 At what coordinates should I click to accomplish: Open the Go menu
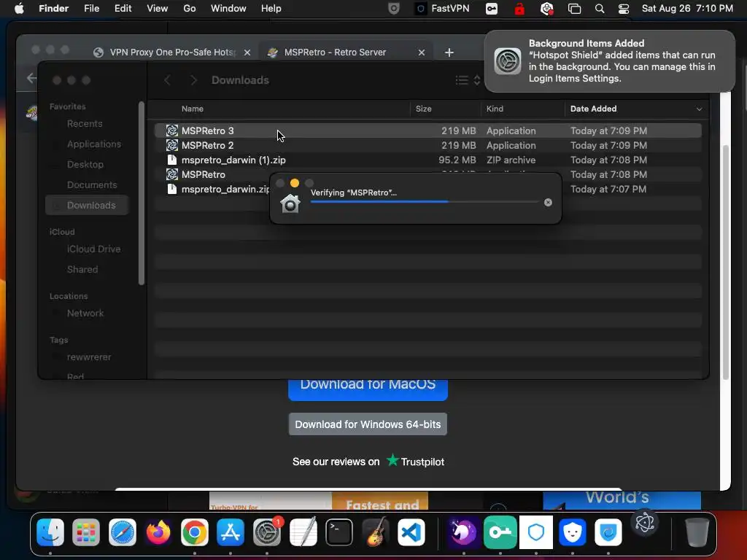click(190, 9)
